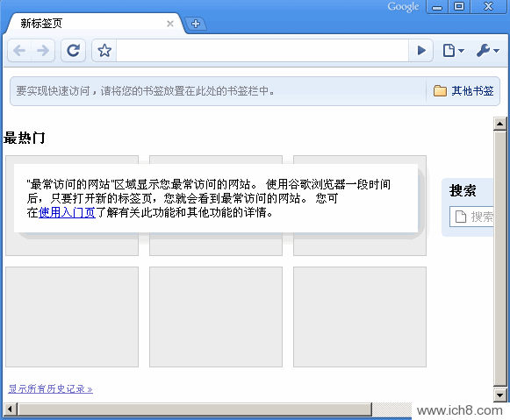Open the wrench settings menu
Image resolution: width=510 pixels, height=420 pixels.
487,50
